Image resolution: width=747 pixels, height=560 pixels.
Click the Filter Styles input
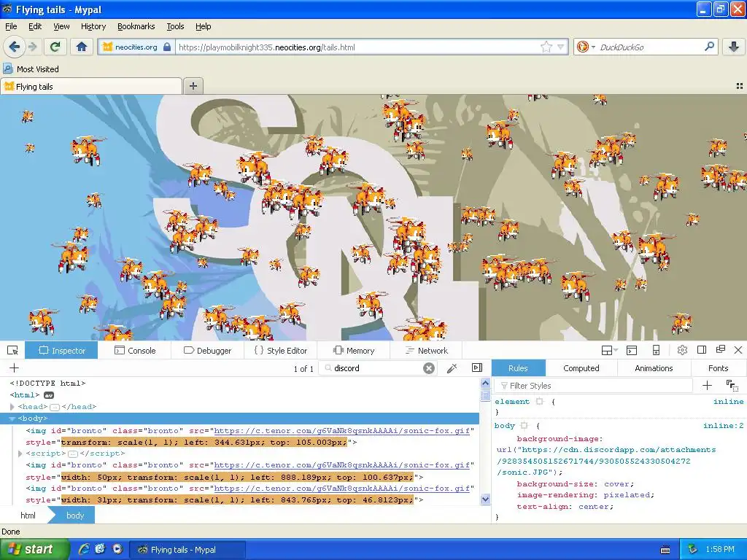(594, 386)
